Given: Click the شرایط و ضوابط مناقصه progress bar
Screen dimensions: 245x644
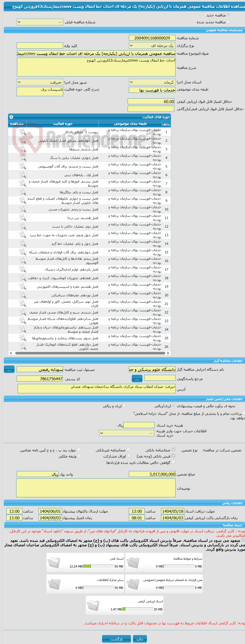Looking at the screenshot, I should click(x=179, y=566).
